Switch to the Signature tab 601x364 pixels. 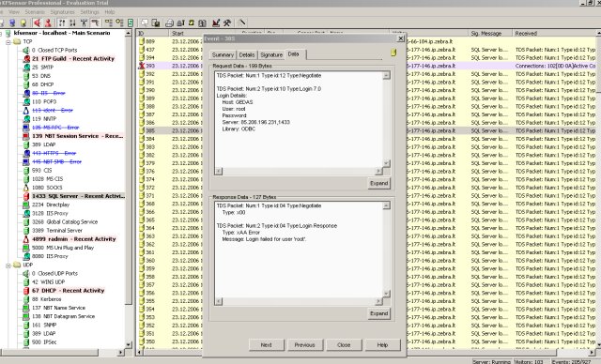click(x=271, y=55)
